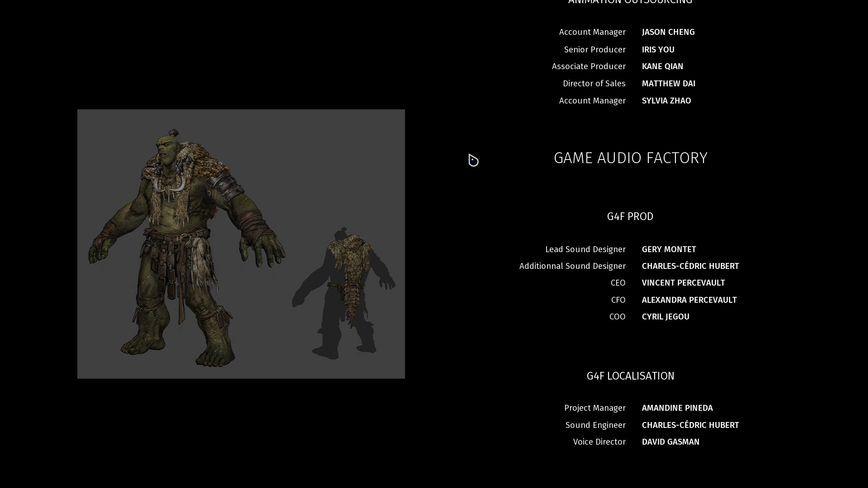This screenshot has width=868, height=488.
Task: Click the name IRIS YOU
Action: (658, 50)
